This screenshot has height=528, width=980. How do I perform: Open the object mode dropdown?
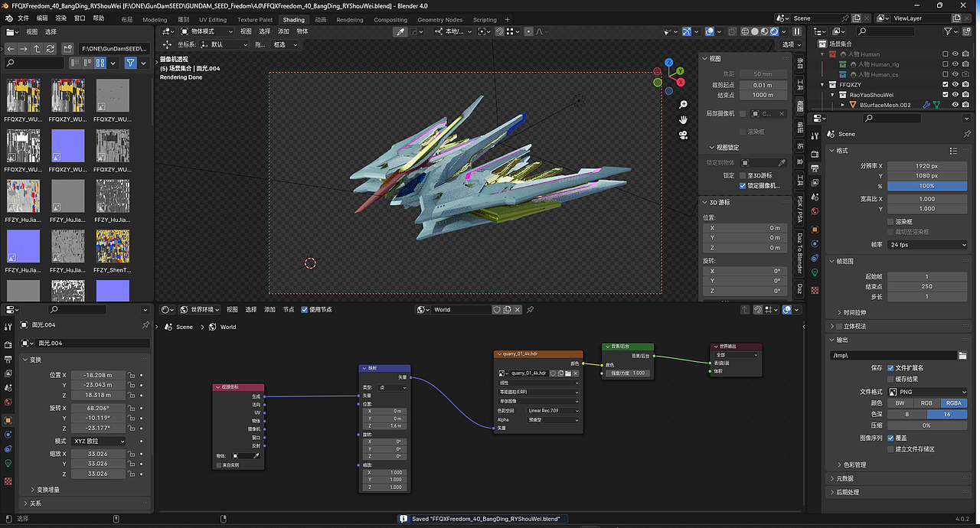207,31
